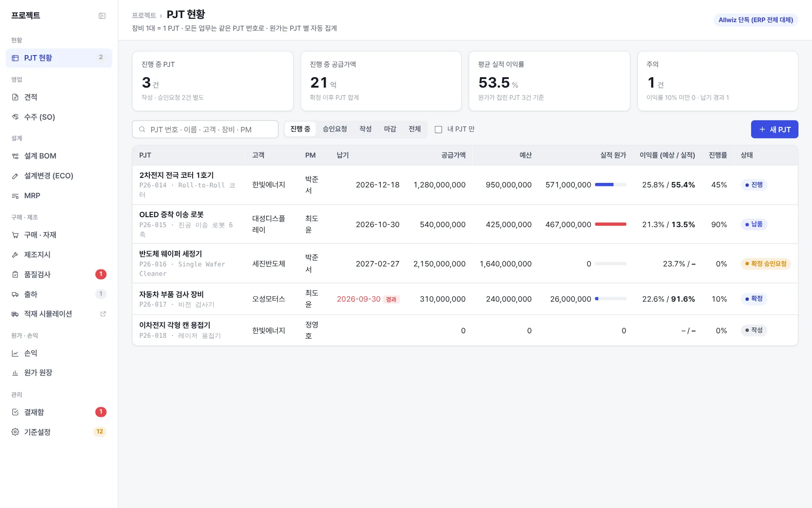Click the 손익 line chart icon
This screenshot has height=508, width=812.
click(x=15, y=353)
